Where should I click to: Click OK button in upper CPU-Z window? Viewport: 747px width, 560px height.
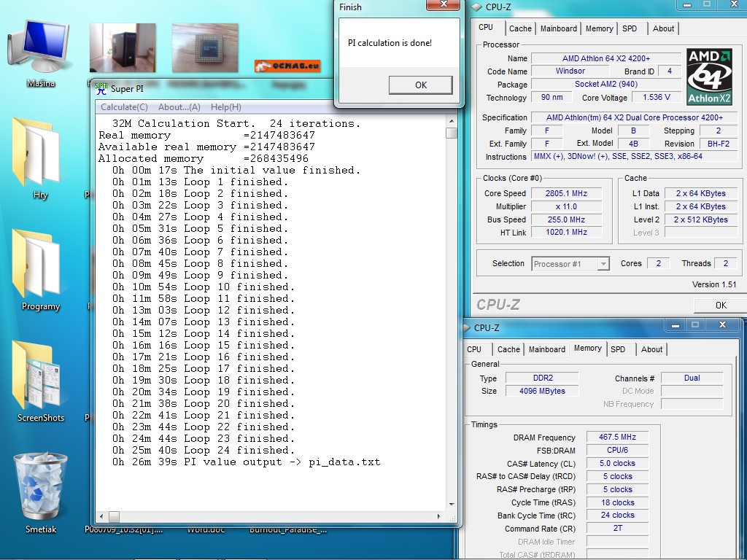coord(721,306)
